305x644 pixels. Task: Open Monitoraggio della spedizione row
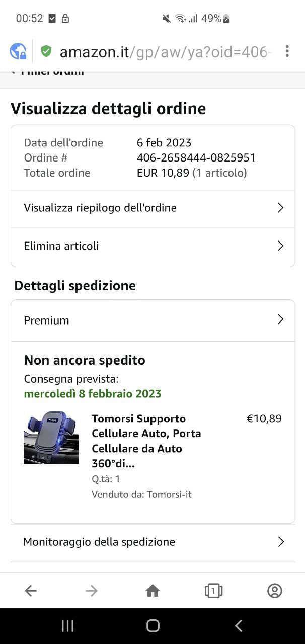pyautogui.click(x=153, y=542)
